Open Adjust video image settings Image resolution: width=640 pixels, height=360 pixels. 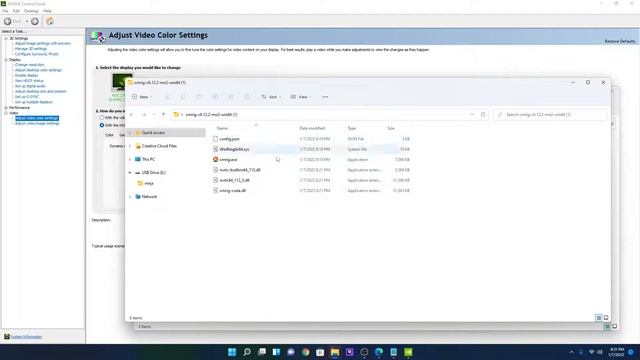[x=37, y=123]
